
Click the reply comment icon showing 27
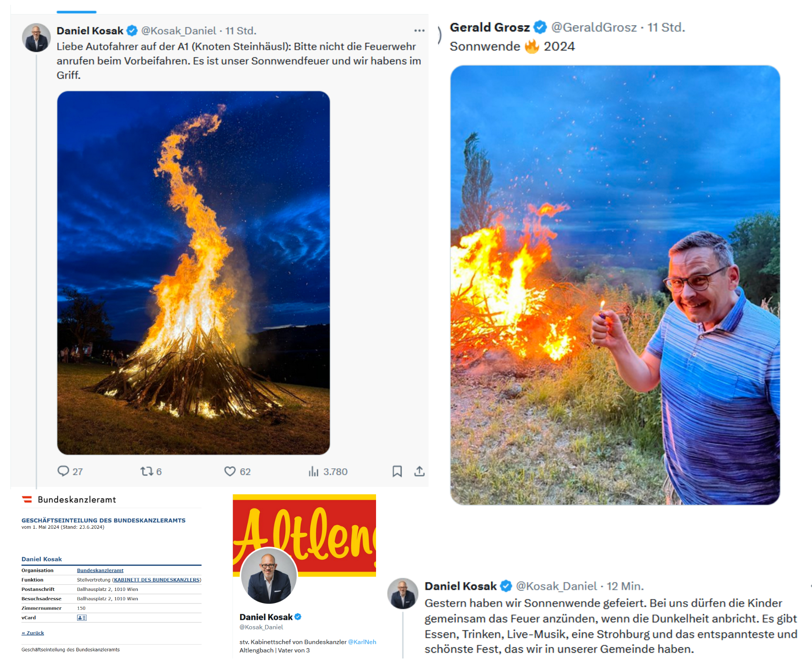(x=63, y=471)
